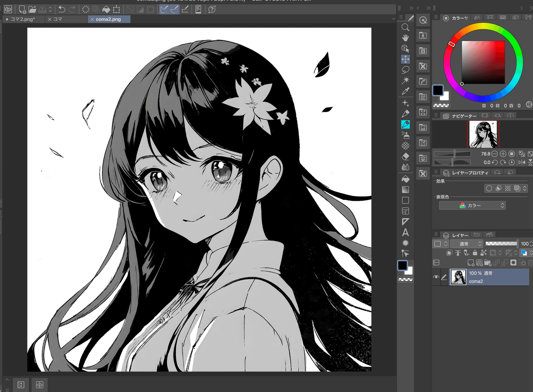Open the save options arrows in command bar
This screenshot has height=392, width=533.
[x=50, y=9]
